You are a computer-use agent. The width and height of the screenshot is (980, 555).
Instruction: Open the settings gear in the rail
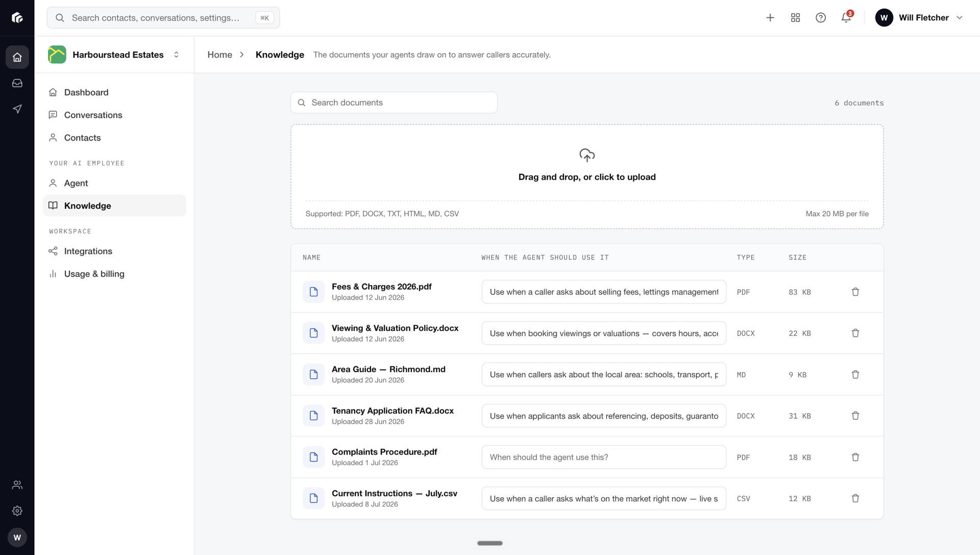(x=17, y=511)
